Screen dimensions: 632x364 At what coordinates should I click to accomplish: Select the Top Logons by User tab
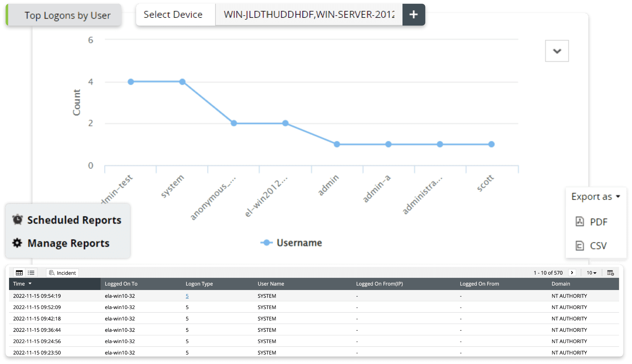tap(67, 15)
